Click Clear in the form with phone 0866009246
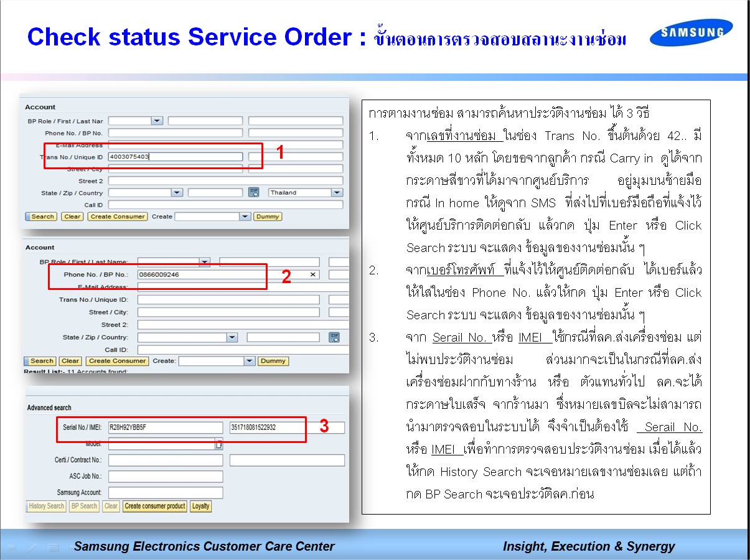 [x=70, y=361]
